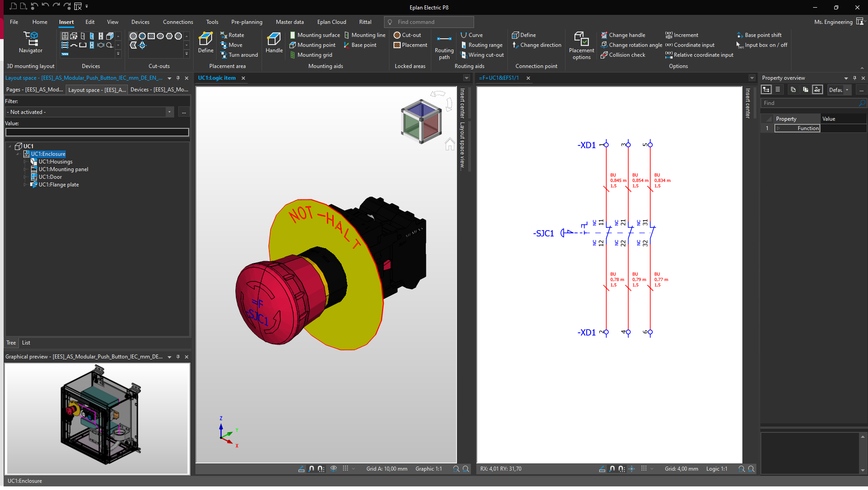This screenshot has height=490, width=868.
Task: Select the Mounting grid tool
Action: point(314,55)
